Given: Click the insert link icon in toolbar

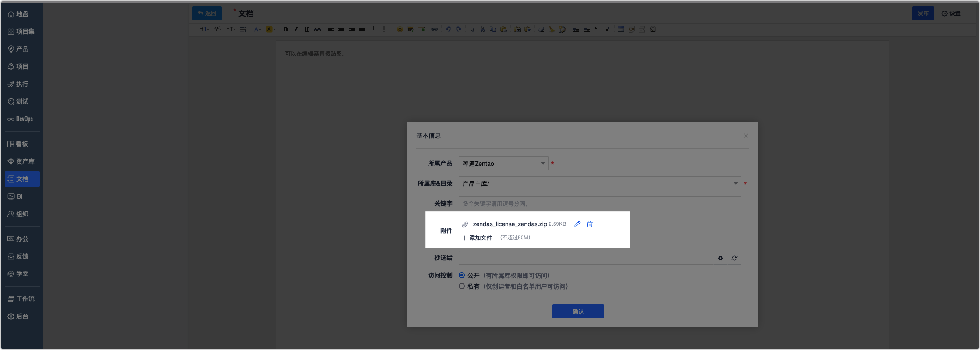Looking at the screenshot, I should click(x=434, y=29).
